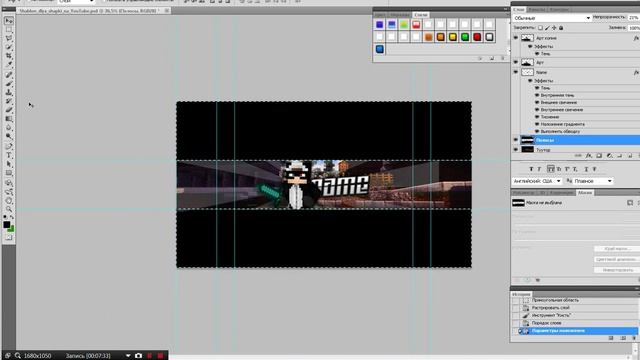
Task: Open the Английский: США language dropdown
Action: 537,181
